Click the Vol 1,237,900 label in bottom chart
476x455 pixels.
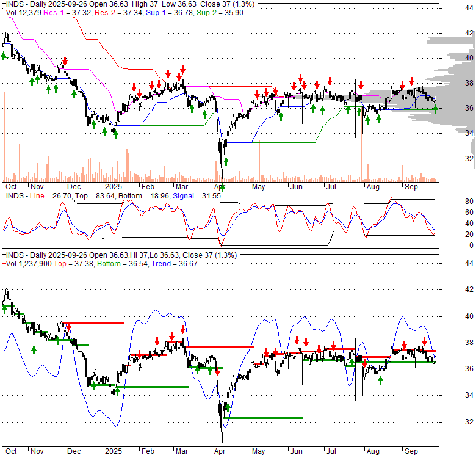point(29,264)
